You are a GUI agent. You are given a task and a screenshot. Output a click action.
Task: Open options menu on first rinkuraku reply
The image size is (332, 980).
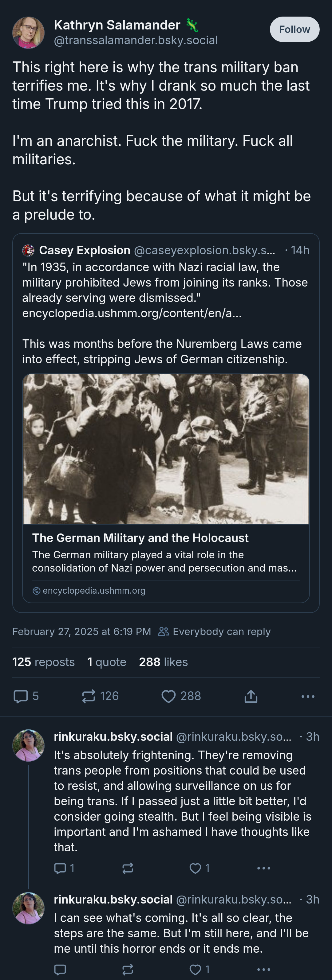click(x=264, y=868)
